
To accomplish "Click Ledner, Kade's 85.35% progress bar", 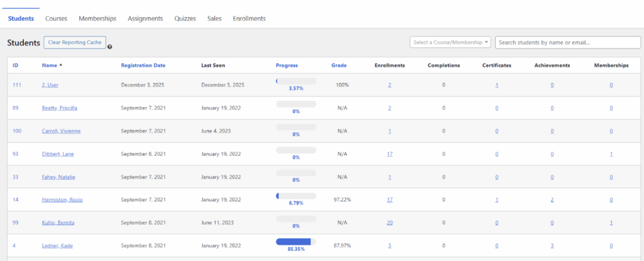I will [x=296, y=242].
